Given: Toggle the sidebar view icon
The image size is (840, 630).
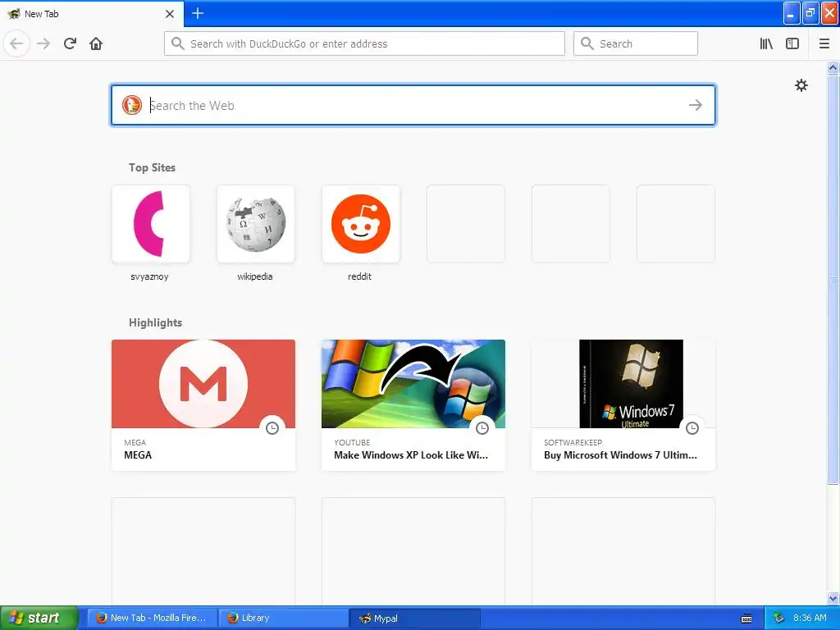Looking at the screenshot, I should click(792, 43).
